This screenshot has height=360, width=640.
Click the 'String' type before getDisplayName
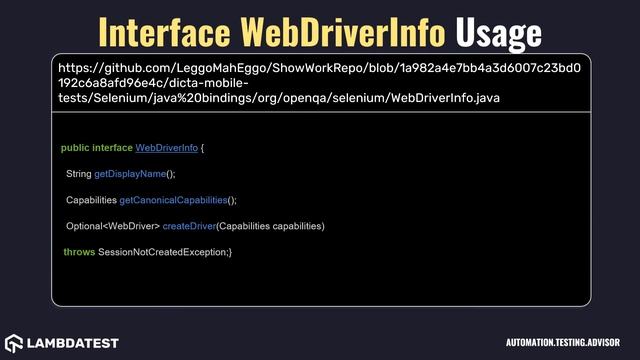click(79, 174)
